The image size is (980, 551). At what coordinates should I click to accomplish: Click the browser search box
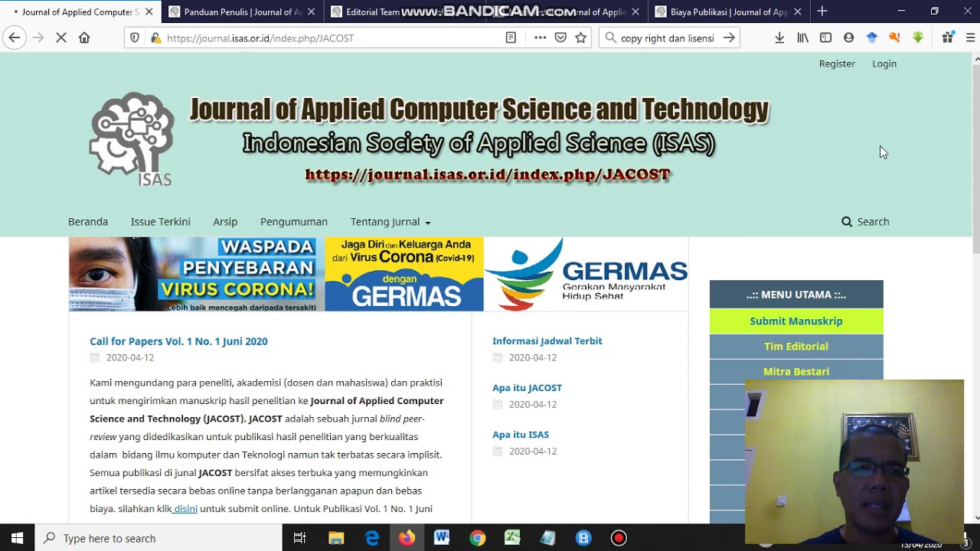point(668,37)
